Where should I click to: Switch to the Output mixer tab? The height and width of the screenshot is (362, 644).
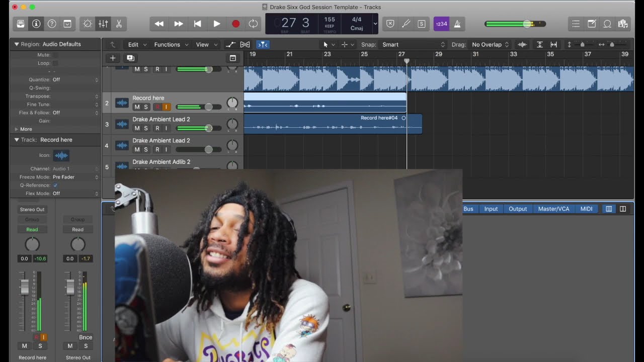coord(518,209)
